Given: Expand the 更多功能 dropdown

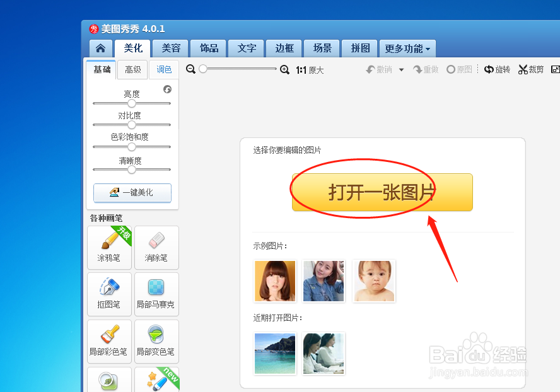Looking at the screenshot, I should pyautogui.click(x=407, y=48).
